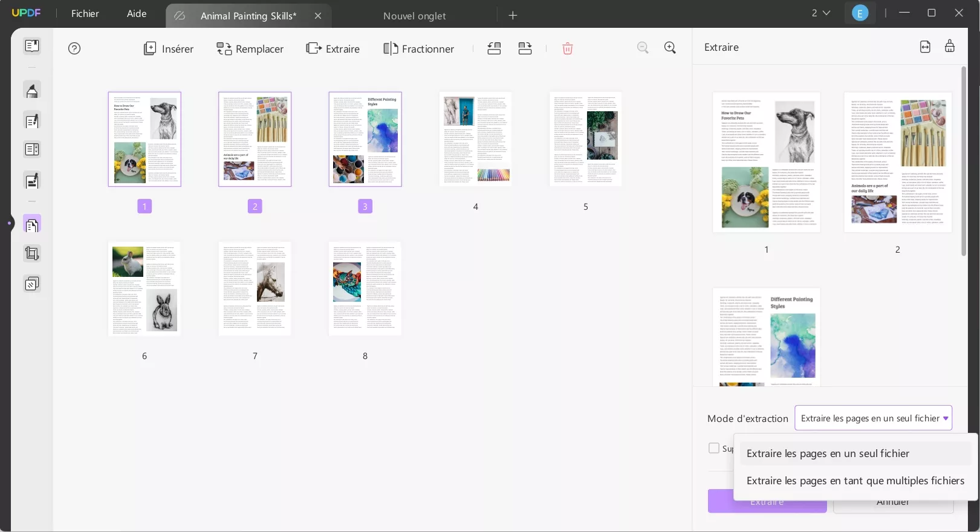Click the Different Painting Styles preview thumbnail
The image size is (980, 532).
(767, 337)
